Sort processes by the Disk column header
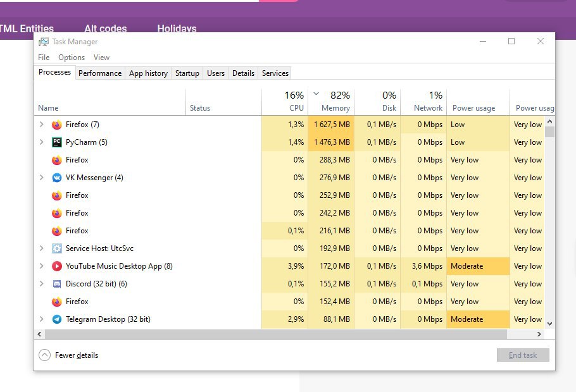 [377, 102]
